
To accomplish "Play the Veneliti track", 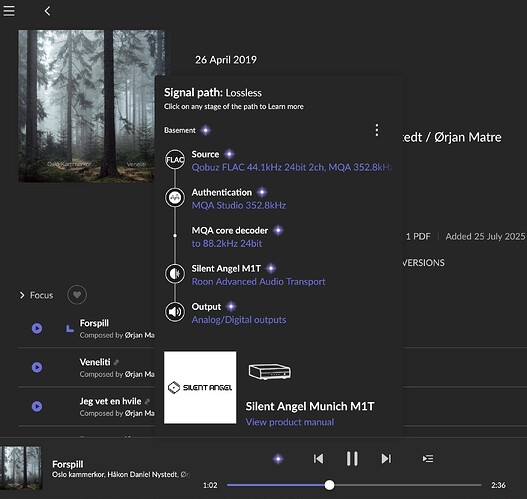I will click(x=37, y=367).
